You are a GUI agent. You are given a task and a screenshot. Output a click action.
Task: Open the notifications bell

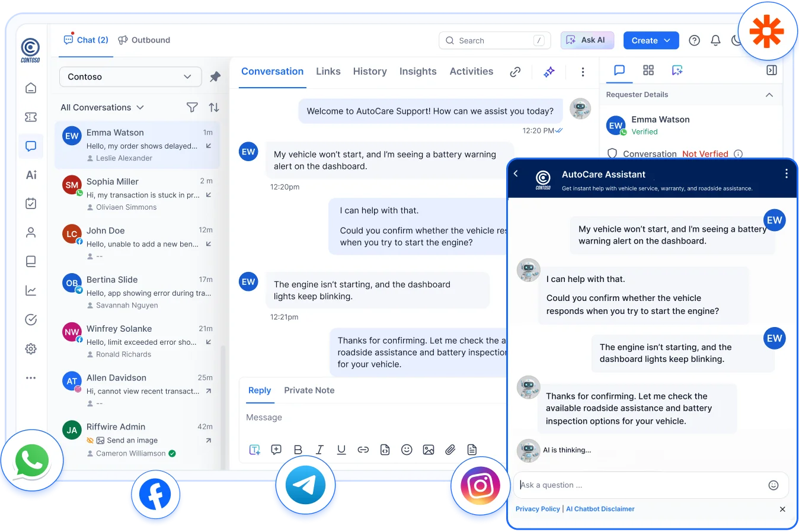click(715, 40)
